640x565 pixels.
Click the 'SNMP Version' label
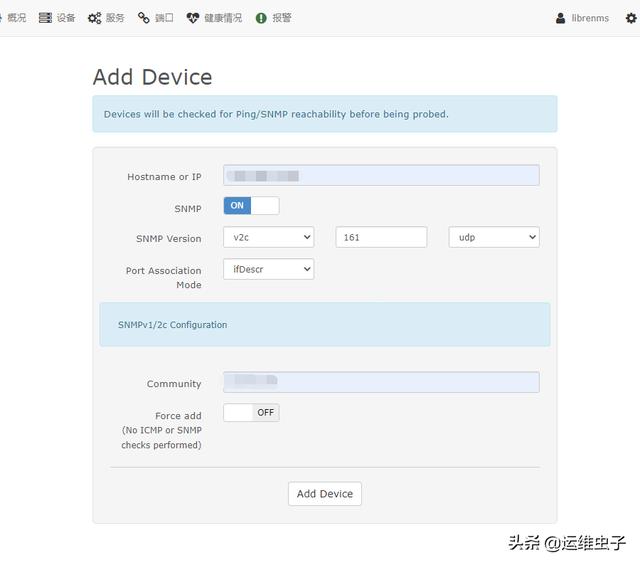pyautogui.click(x=169, y=238)
